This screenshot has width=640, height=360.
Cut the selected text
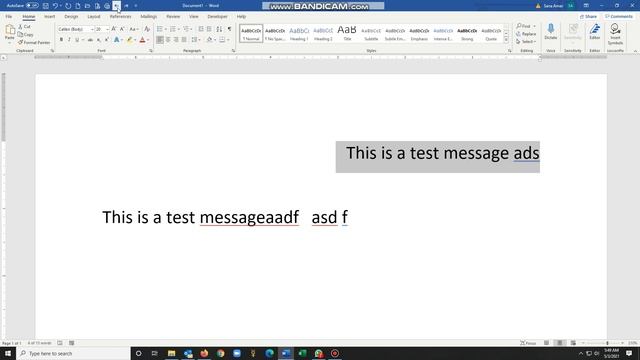24,27
